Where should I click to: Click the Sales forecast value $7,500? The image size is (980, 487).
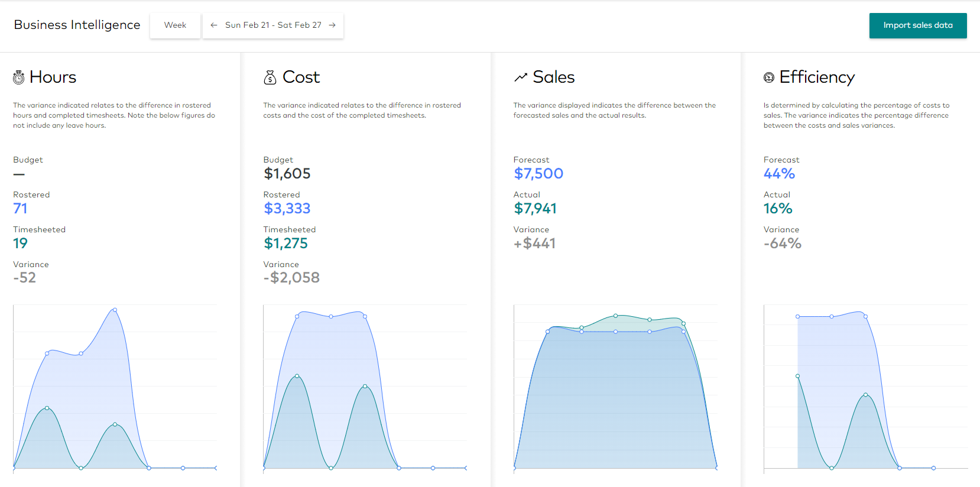coord(538,174)
